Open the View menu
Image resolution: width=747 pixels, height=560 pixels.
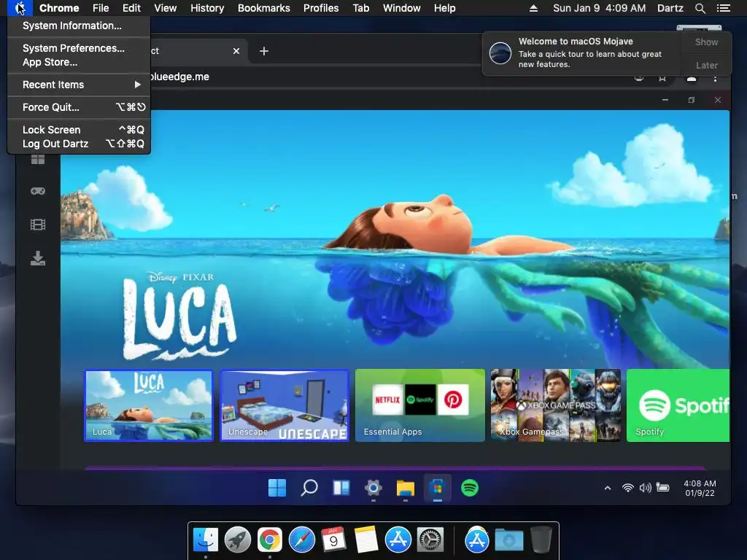click(166, 8)
